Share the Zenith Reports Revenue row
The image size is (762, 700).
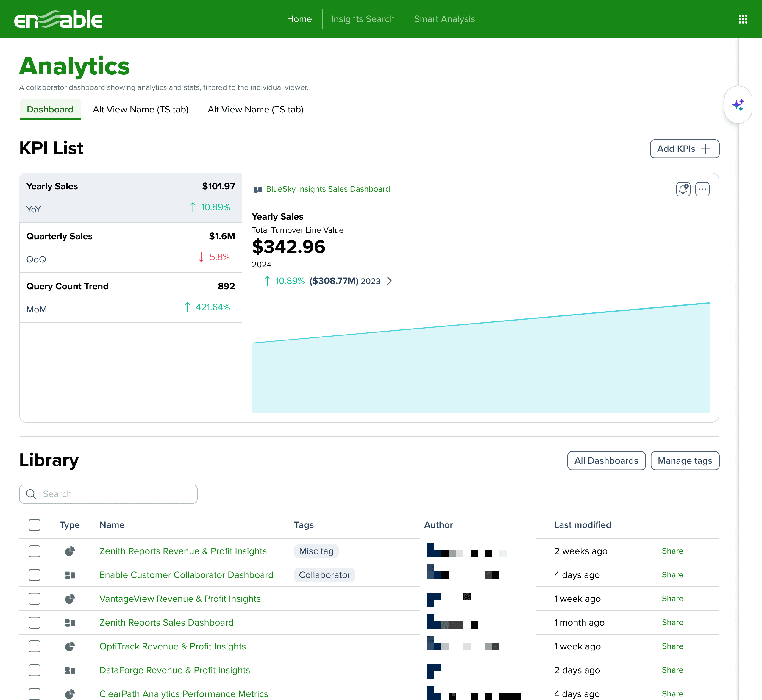(672, 551)
